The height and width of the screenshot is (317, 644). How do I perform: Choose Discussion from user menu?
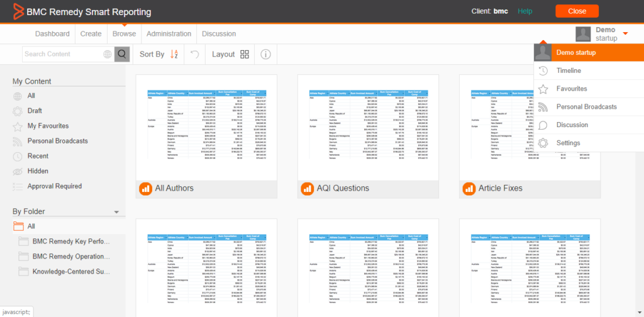click(589, 125)
